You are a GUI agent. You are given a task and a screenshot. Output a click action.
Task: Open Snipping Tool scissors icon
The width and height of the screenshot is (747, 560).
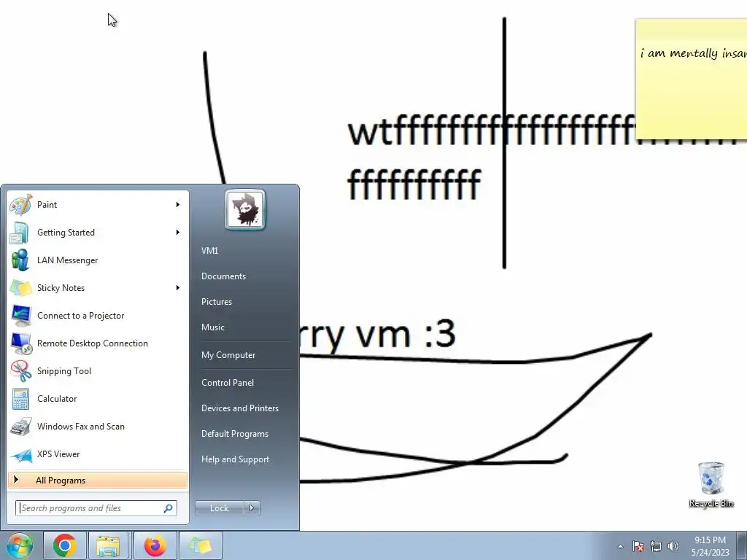point(20,371)
